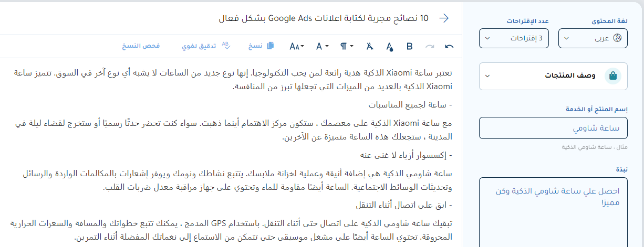644x247 pixels.
Task: Click the shopping bag product description icon
Action: tap(612, 76)
